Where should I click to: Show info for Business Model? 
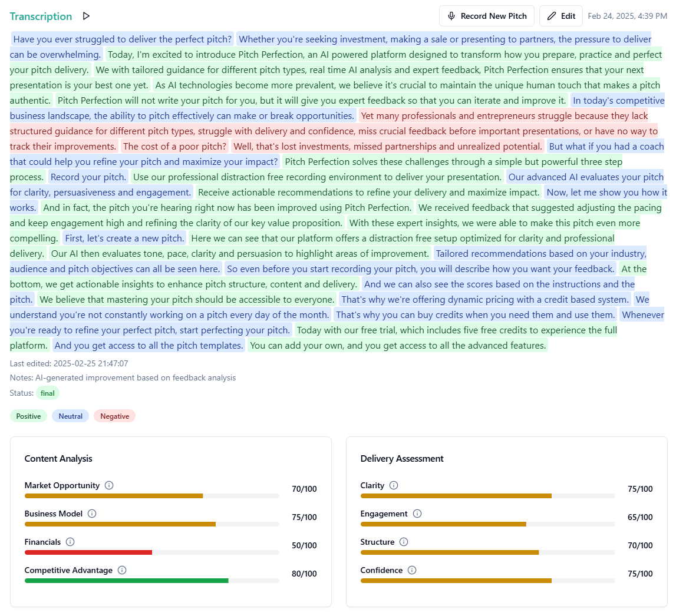point(92,514)
